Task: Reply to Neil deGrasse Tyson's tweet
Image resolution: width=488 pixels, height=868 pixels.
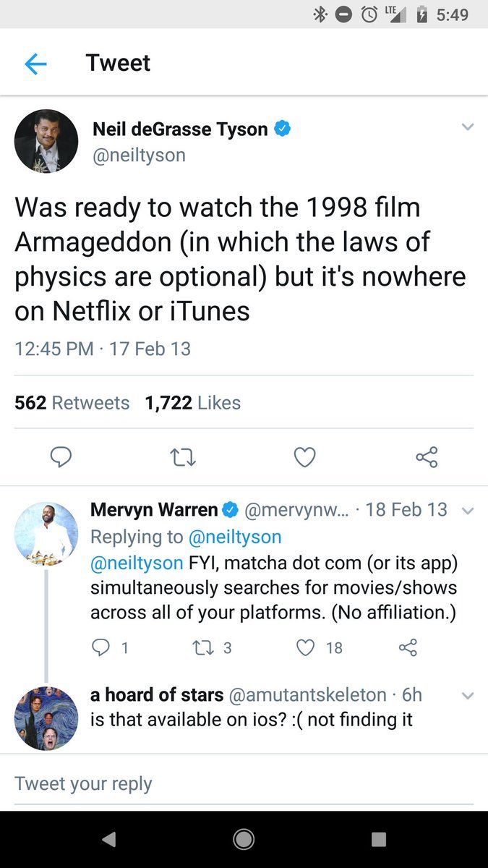Action: (61, 457)
